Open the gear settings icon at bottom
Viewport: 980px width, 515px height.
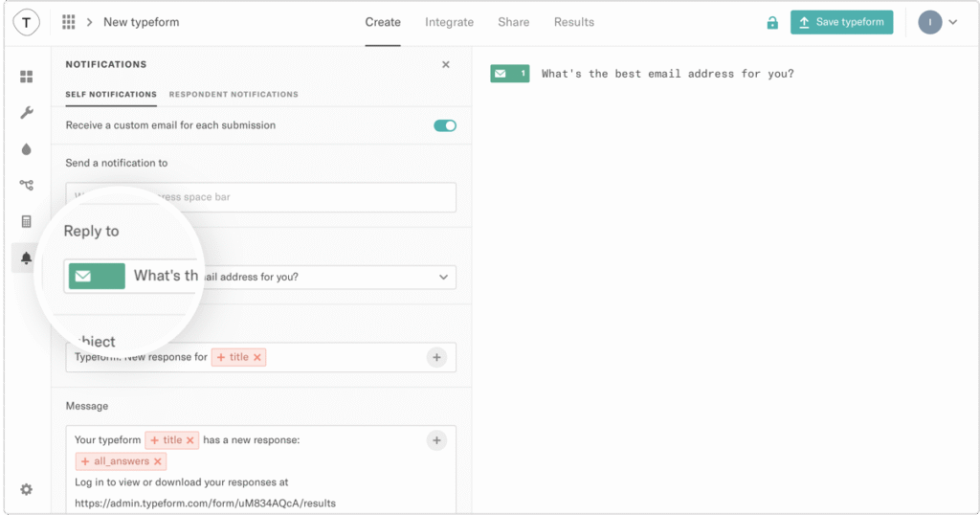pyautogui.click(x=26, y=489)
